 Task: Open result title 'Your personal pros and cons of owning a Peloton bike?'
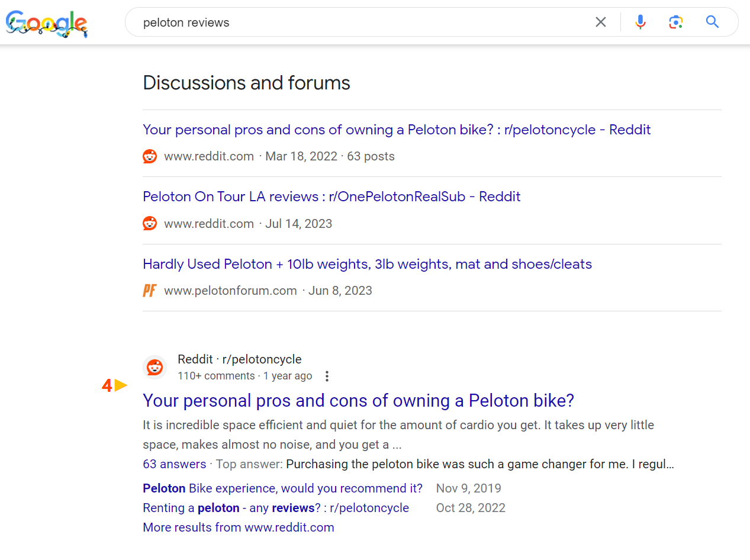click(x=359, y=401)
